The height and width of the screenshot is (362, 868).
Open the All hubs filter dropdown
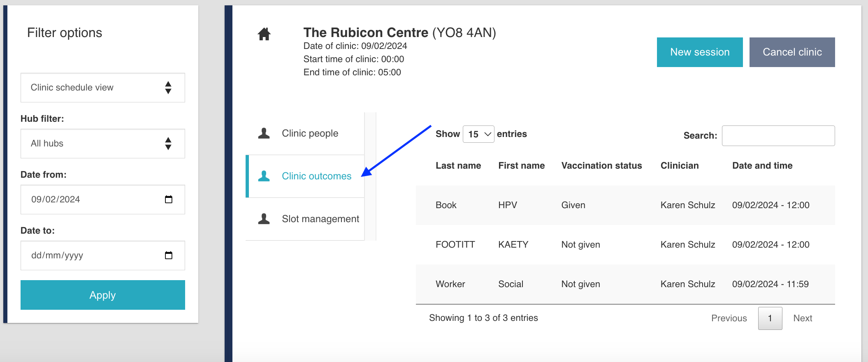tap(103, 144)
